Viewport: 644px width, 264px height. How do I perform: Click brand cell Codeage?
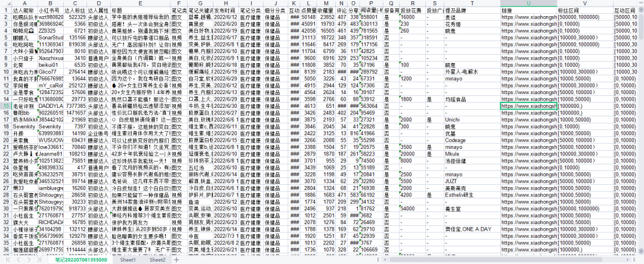pyautogui.click(x=472, y=140)
